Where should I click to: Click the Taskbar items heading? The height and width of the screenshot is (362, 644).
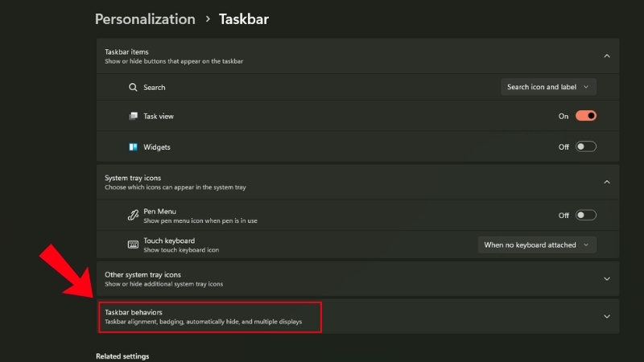tap(126, 51)
